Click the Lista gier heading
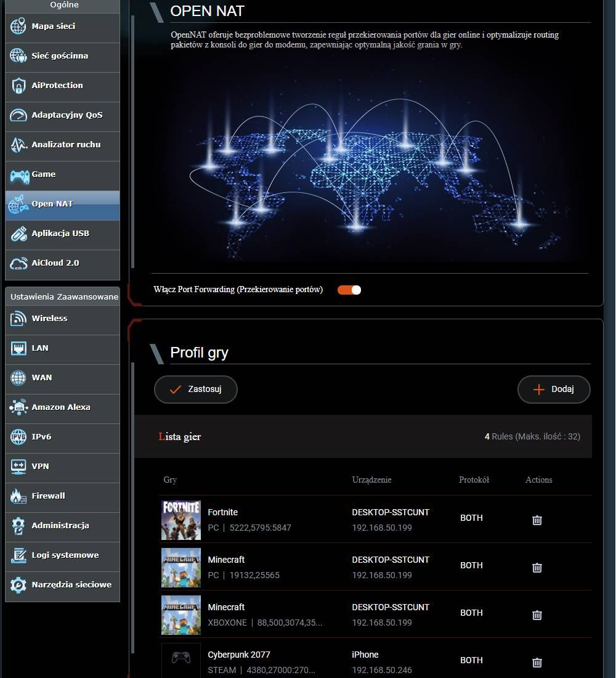This screenshot has width=616, height=678. 180,437
